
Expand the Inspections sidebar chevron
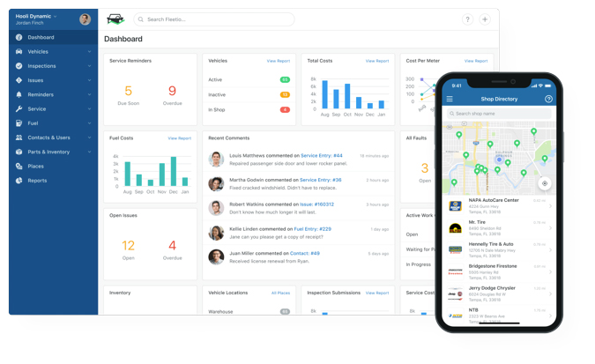(89, 66)
